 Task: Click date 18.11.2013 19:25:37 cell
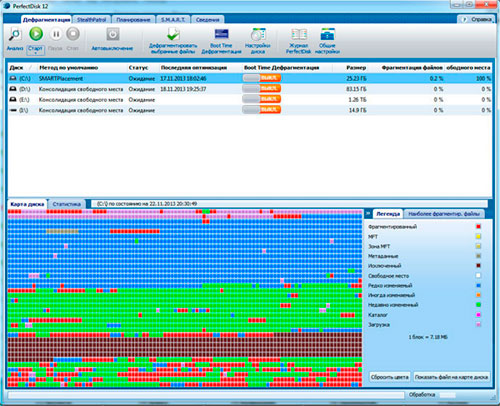[183, 89]
